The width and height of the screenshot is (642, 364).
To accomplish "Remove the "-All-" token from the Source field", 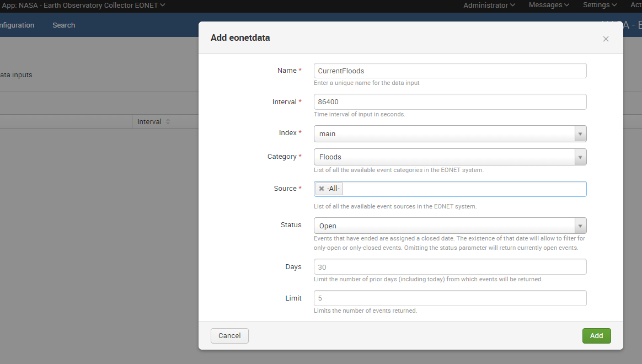I will pos(321,188).
